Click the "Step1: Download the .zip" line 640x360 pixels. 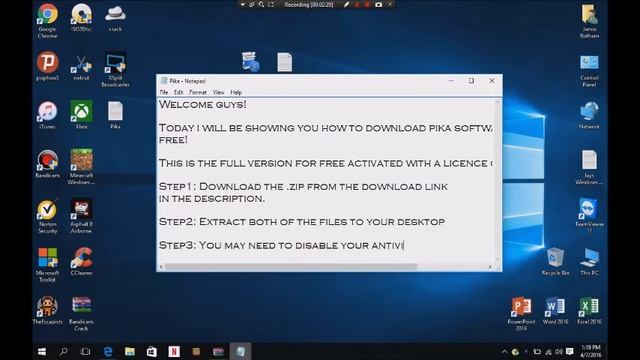click(303, 187)
